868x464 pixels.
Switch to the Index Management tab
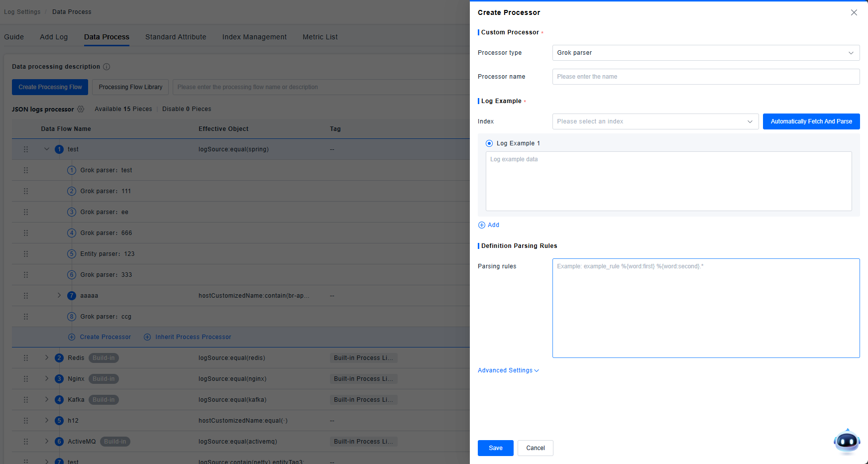pyautogui.click(x=254, y=37)
